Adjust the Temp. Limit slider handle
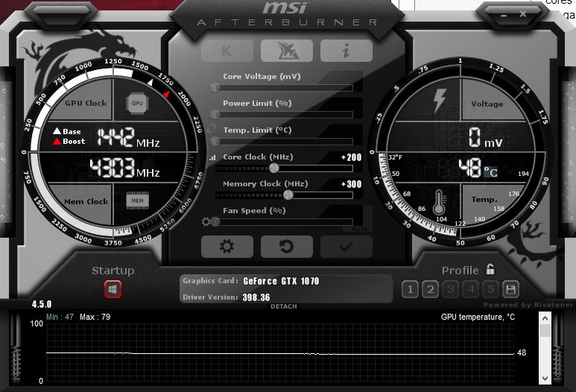576x392 pixels. coord(215,141)
